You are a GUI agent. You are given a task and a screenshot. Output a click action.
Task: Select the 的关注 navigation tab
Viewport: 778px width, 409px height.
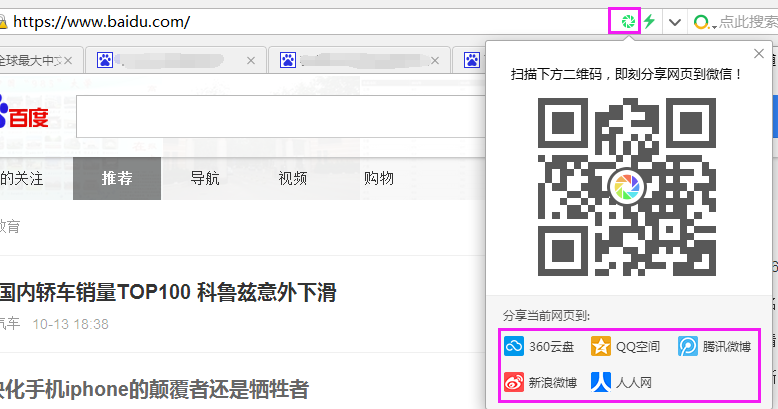pos(21,178)
